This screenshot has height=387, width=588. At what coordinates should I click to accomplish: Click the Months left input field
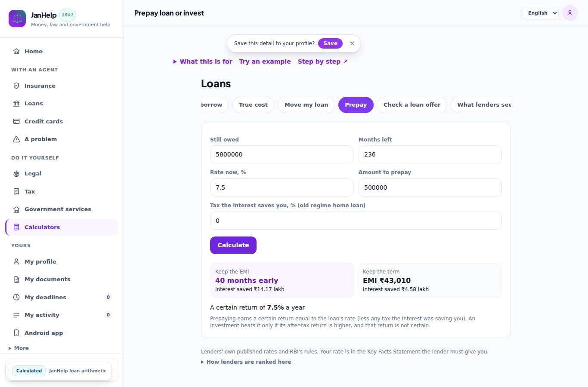pos(430,154)
